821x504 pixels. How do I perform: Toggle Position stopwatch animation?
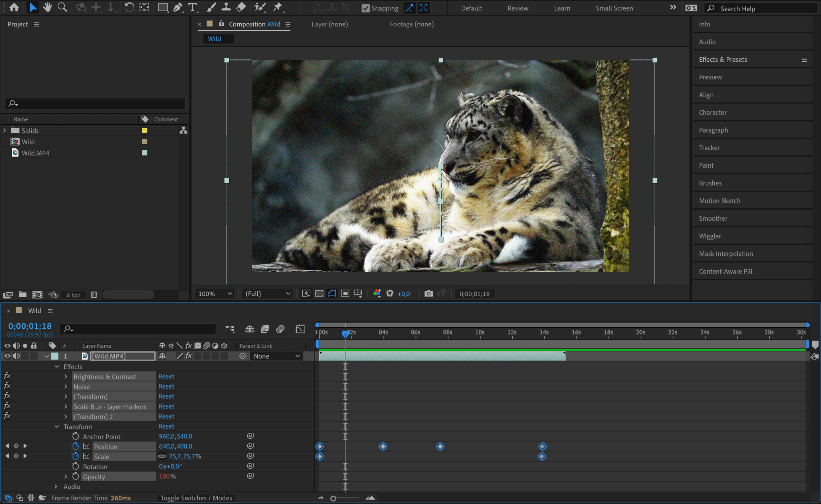[x=76, y=446]
